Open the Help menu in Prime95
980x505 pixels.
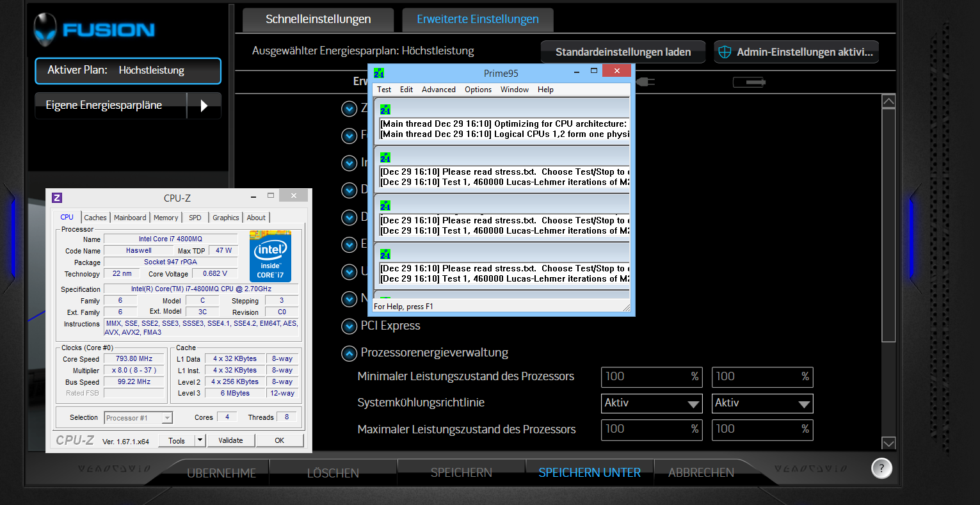pos(545,90)
